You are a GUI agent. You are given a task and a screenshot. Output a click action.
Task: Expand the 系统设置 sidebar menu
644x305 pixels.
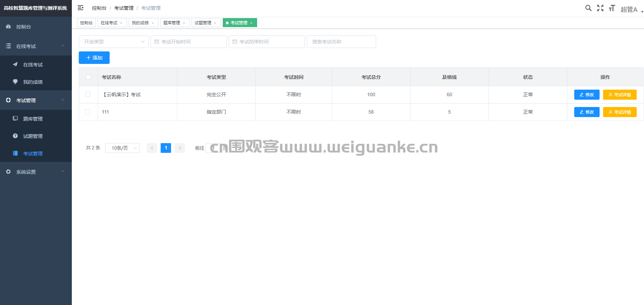click(x=36, y=172)
